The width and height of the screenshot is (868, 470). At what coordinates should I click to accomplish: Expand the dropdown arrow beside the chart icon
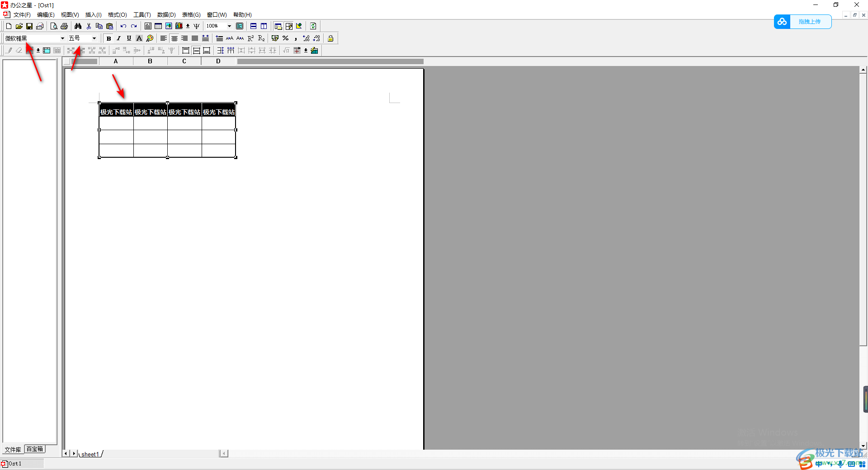188,26
